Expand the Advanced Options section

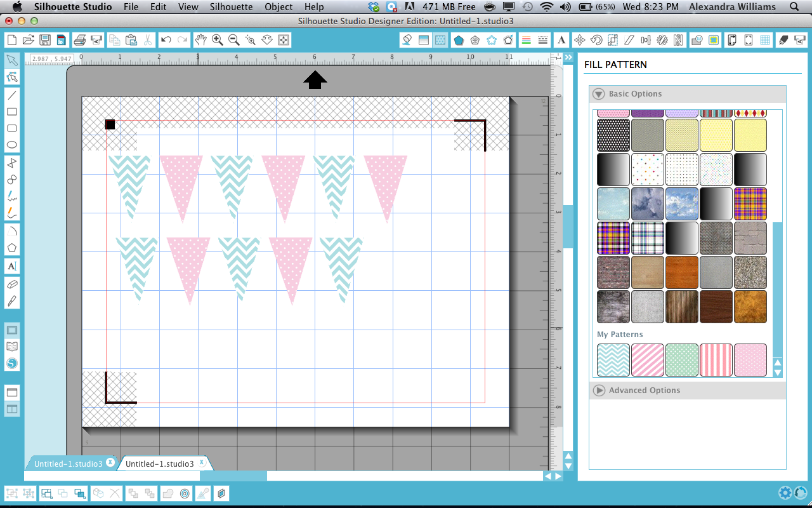tap(599, 391)
